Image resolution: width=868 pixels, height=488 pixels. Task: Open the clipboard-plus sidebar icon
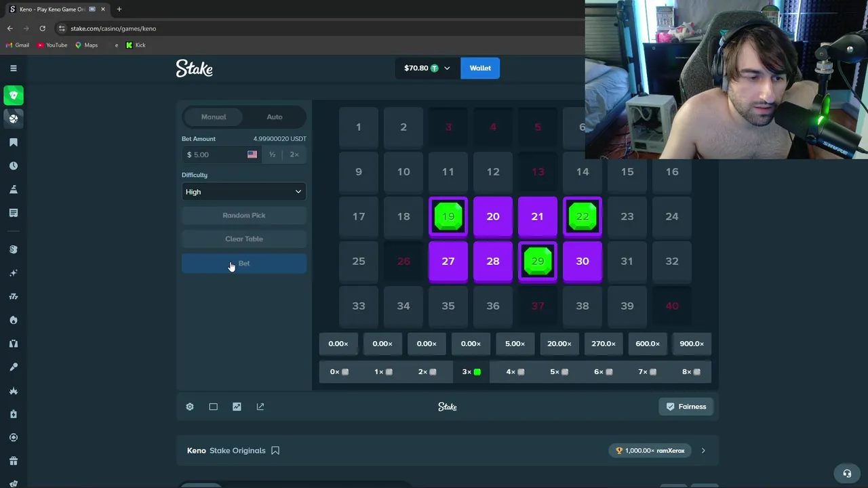click(13, 414)
